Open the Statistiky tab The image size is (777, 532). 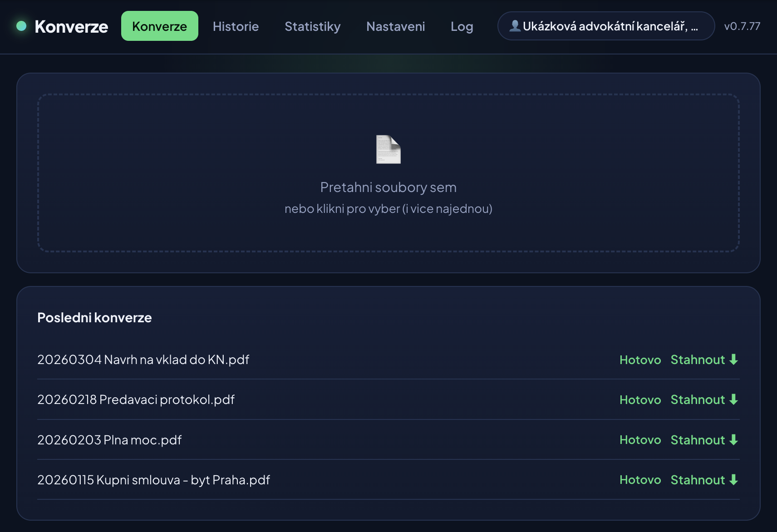tap(312, 26)
